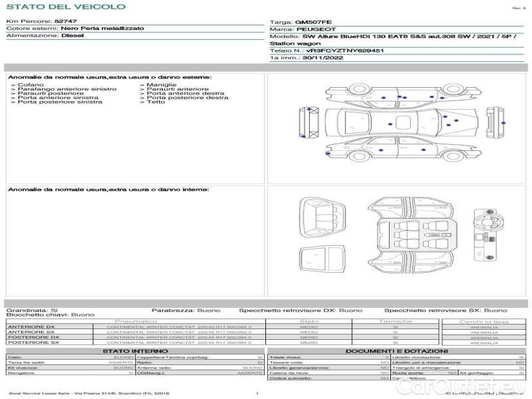The height and width of the screenshot is (399, 532).
Task: Select Porta posteriore sinistra anomaly item
Action: (x=59, y=102)
